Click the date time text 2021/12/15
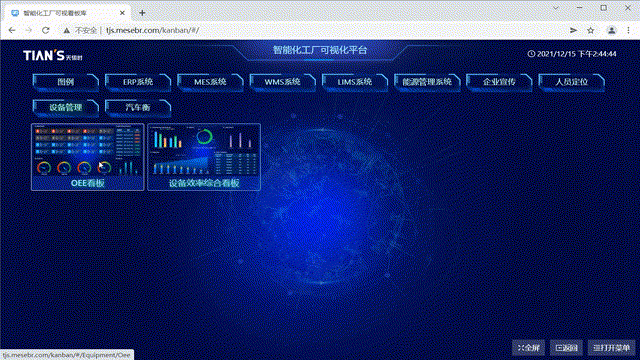640x360 pixels. click(577, 54)
